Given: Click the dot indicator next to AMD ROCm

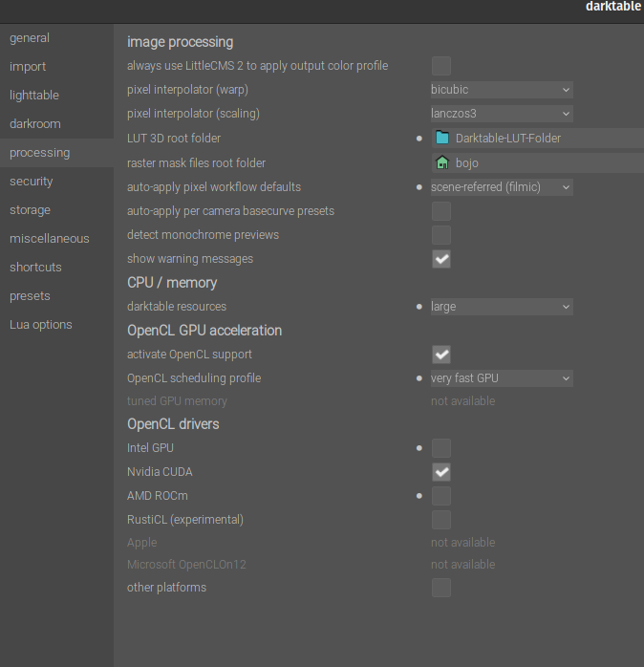Looking at the screenshot, I should click(x=419, y=496).
